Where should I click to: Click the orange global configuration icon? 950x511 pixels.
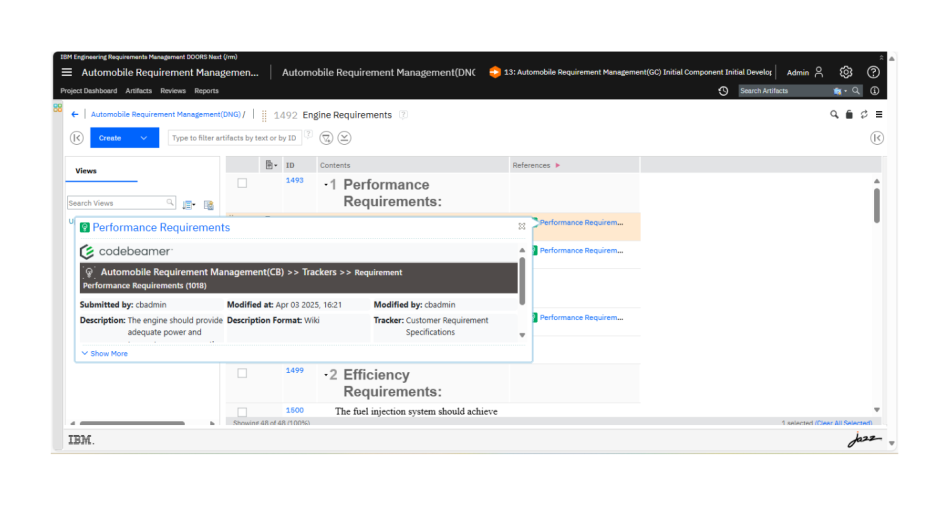coord(494,72)
